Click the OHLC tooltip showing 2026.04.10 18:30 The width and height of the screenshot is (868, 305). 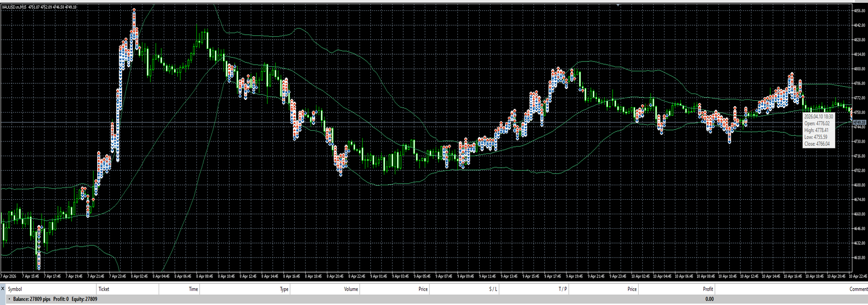click(x=819, y=130)
